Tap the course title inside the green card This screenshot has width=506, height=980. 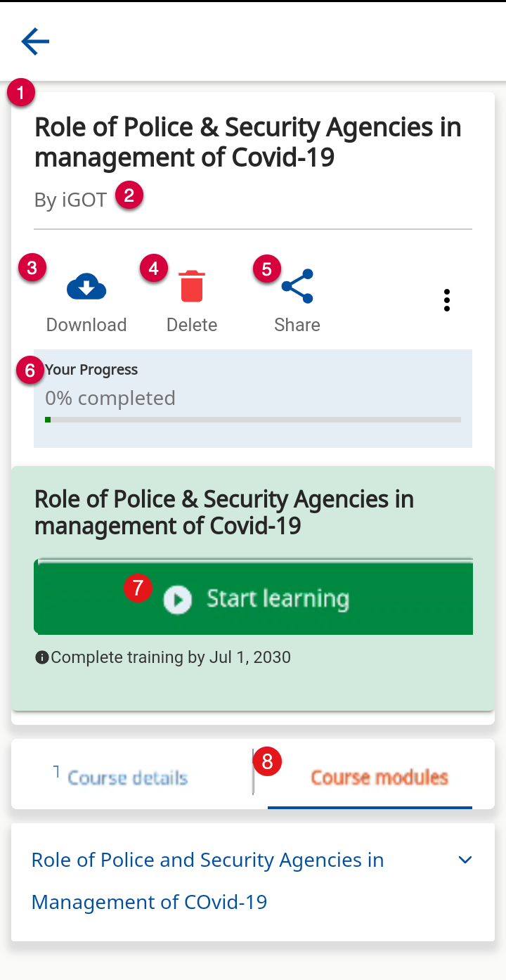[x=223, y=512]
